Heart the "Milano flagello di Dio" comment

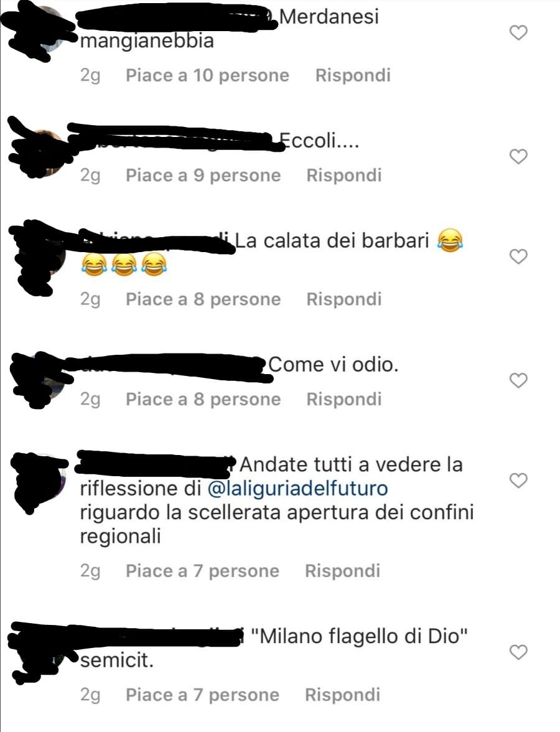(518, 652)
